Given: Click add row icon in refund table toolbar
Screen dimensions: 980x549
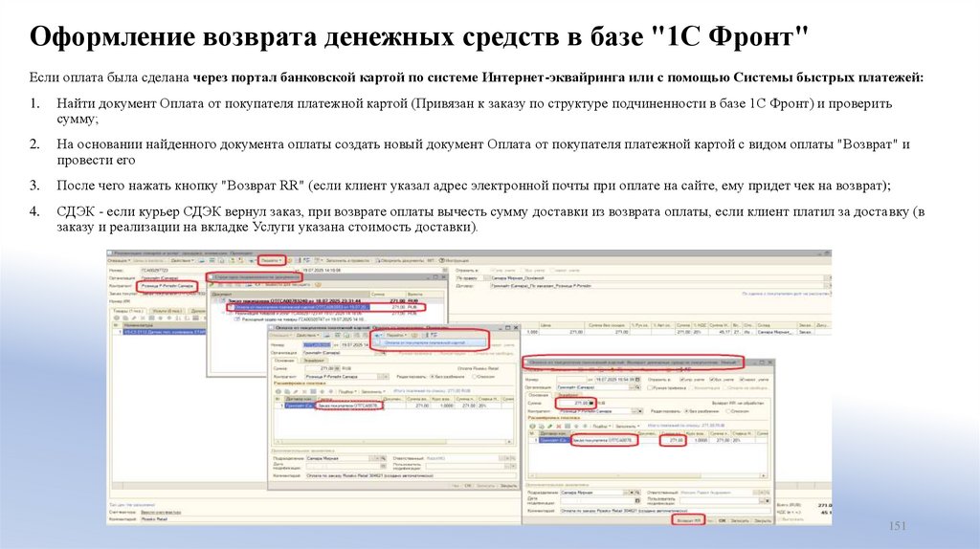Looking at the screenshot, I should (x=532, y=426).
